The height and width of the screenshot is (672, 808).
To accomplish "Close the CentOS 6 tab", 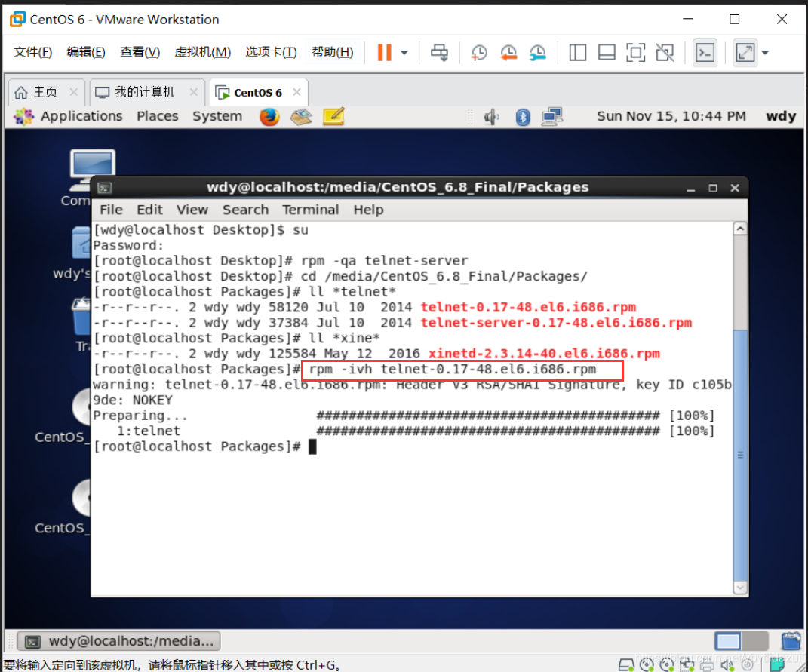I will coord(296,92).
